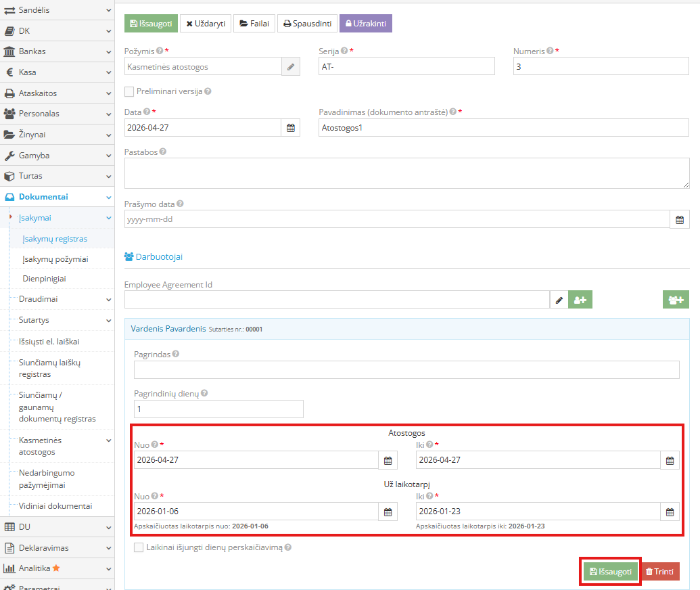Screen dimensions: 700x590
Task: Click add single employee icon button
Action: coord(580,300)
